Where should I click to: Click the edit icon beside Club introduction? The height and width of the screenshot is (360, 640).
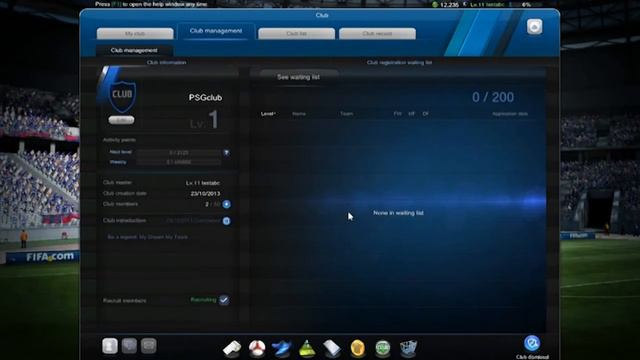227,221
